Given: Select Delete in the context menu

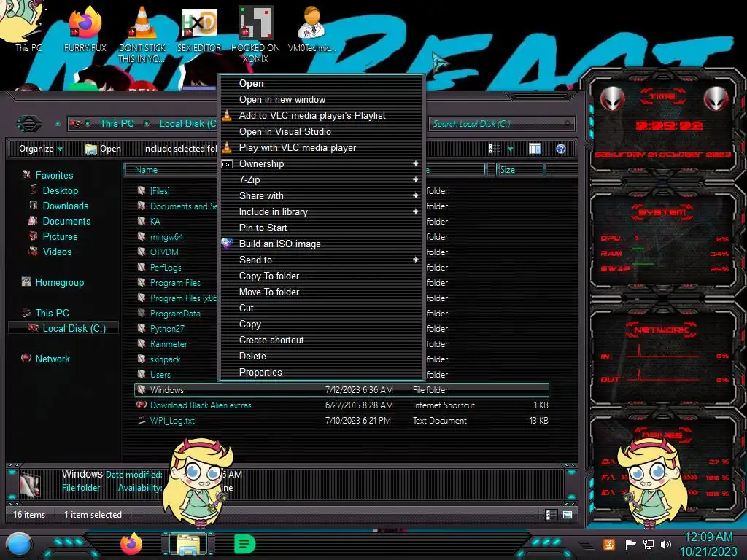Looking at the screenshot, I should coord(321,356).
